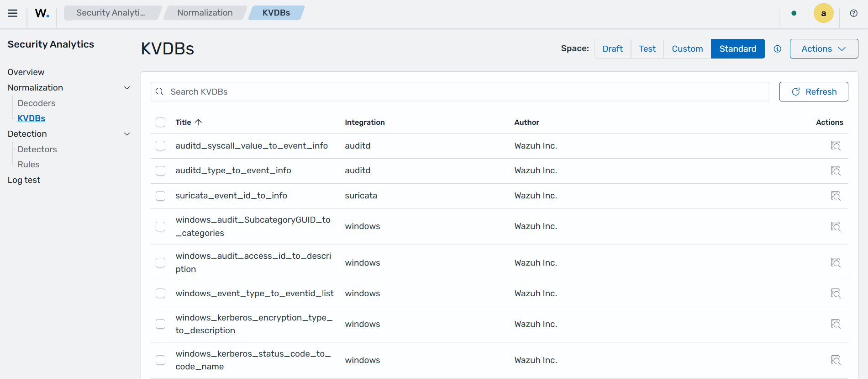View details of windows_kerberos_encryption_type_to_description

[x=836, y=324]
